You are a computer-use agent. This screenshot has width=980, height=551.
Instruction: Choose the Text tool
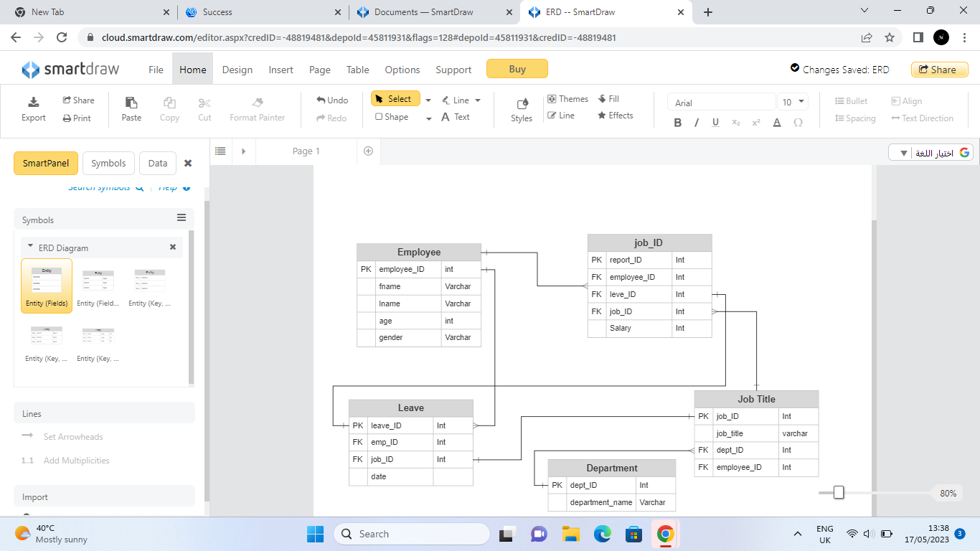456,117
